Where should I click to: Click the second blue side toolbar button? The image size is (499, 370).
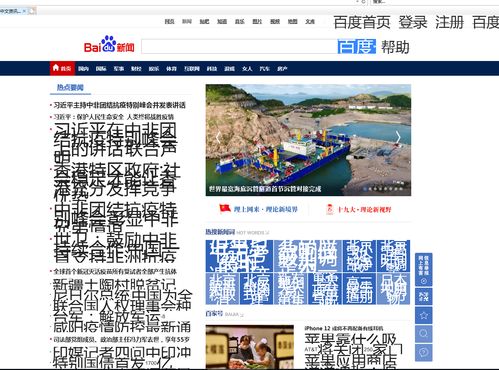pos(423,296)
